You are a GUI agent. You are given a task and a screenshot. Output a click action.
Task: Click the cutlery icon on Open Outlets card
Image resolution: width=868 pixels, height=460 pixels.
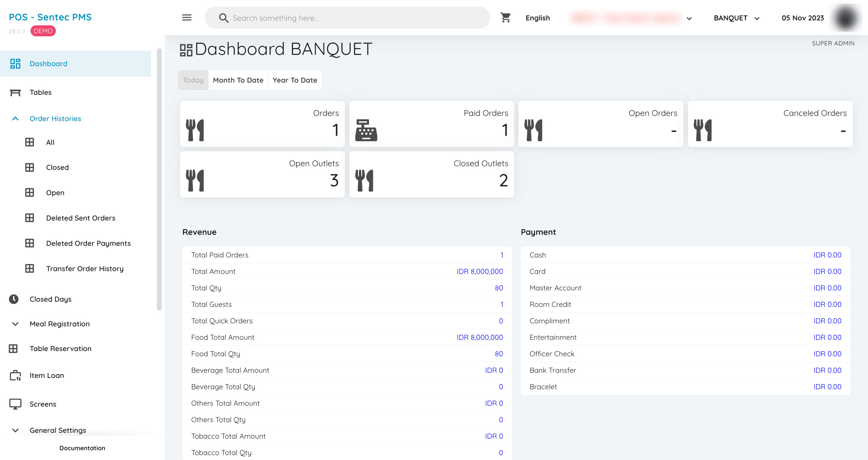[x=195, y=181]
